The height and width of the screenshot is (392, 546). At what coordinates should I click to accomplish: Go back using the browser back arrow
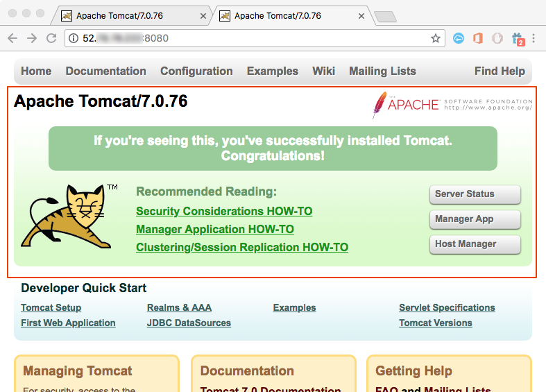point(12,38)
